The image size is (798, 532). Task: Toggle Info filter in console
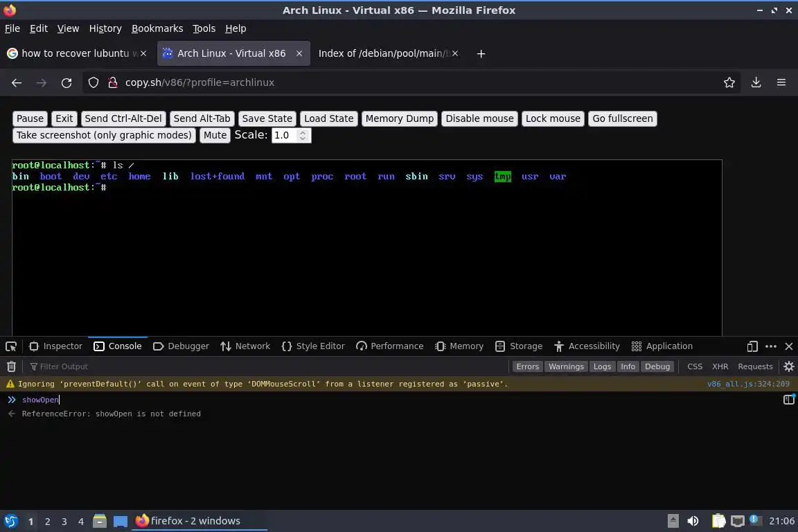pyautogui.click(x=628, y=366)
